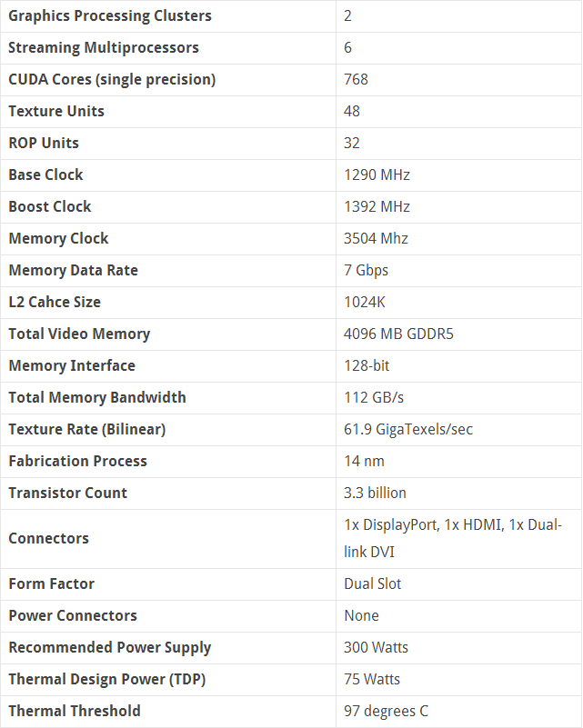Viewport: 583px width, 728px height.
Task: Select the Memory Interface 128-bit value
Action: [x=367, y=365]
